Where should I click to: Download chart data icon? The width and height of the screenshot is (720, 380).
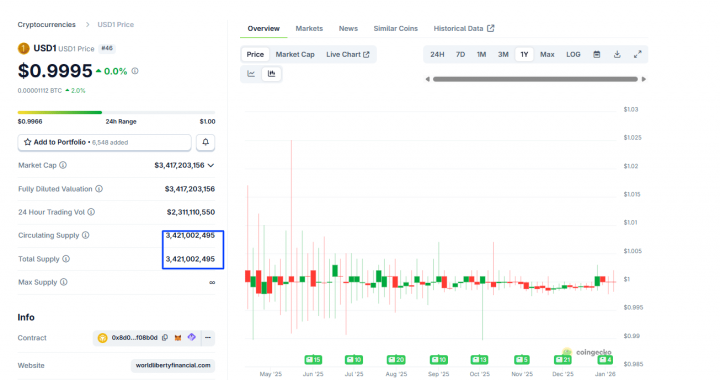[617, 55]
